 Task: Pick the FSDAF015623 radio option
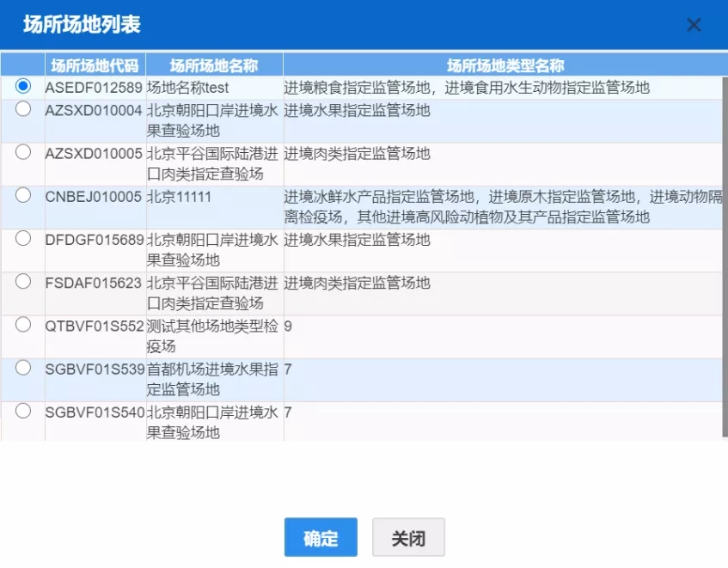click(22, 281)
